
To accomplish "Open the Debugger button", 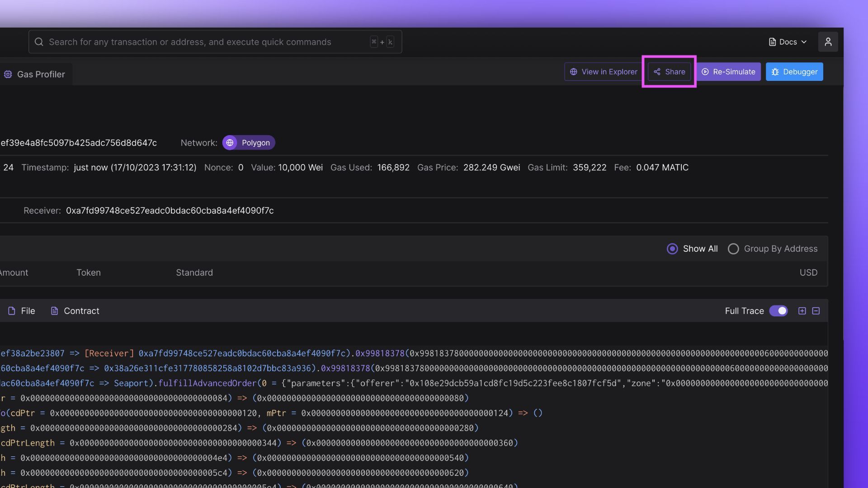I will point(794,72).
